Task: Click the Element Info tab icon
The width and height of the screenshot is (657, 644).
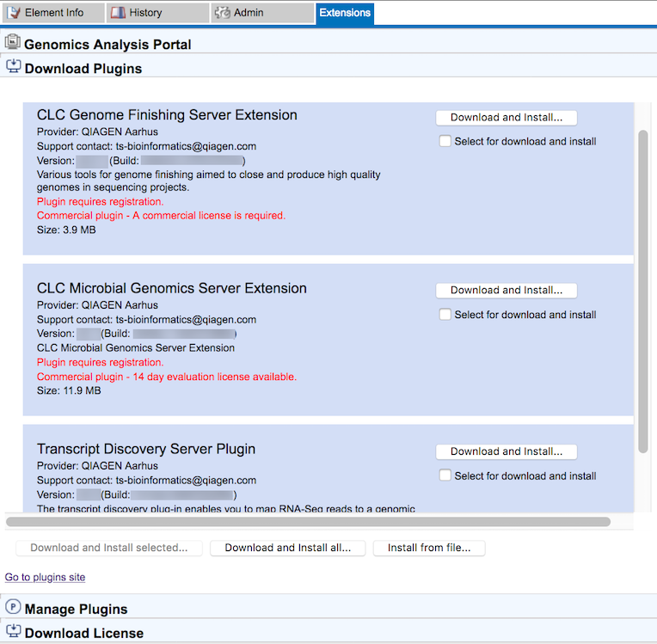Action: [x=14, y=13]
